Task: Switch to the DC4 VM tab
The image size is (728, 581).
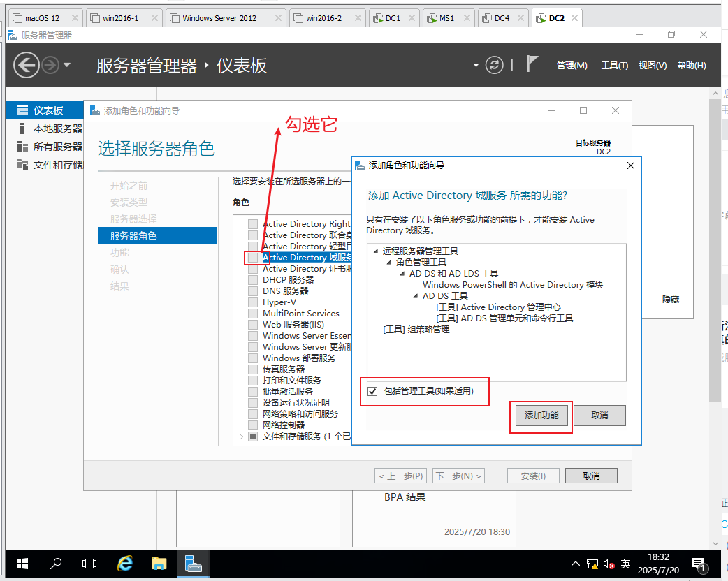Action: pyautogui.click(x=502, y=18)
